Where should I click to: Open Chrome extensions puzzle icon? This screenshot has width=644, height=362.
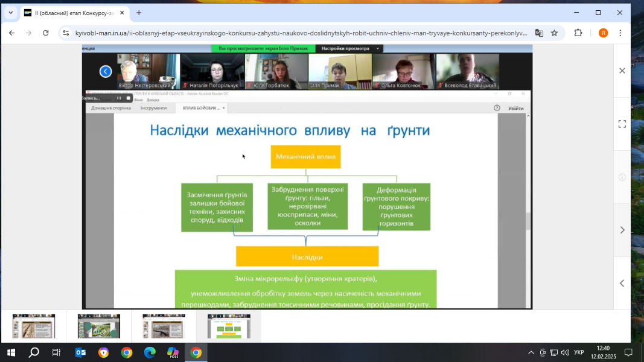click(578, 33)
